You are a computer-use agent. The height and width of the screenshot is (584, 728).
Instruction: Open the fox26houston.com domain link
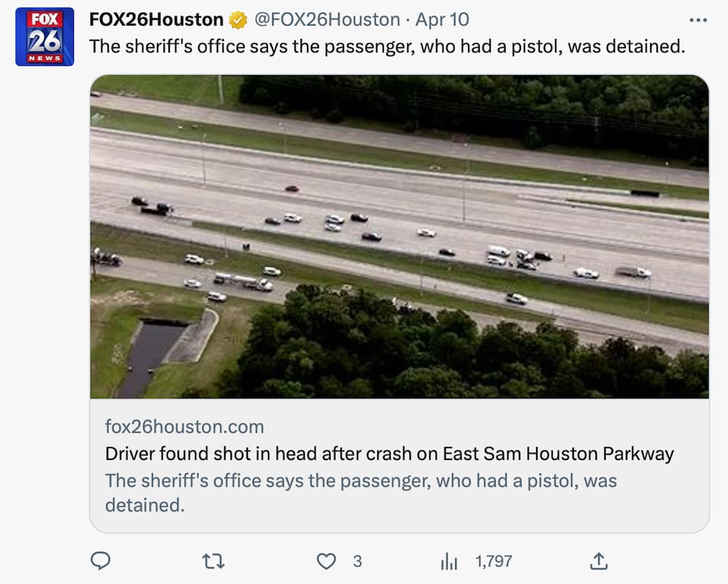pyautogui.click(x=184, y=426)
